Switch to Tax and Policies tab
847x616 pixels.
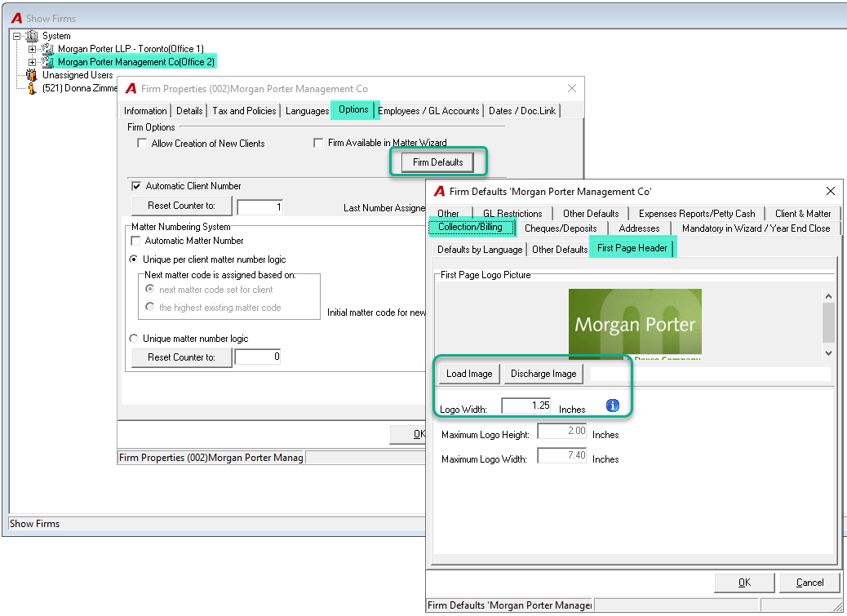(x=244, y=111)
